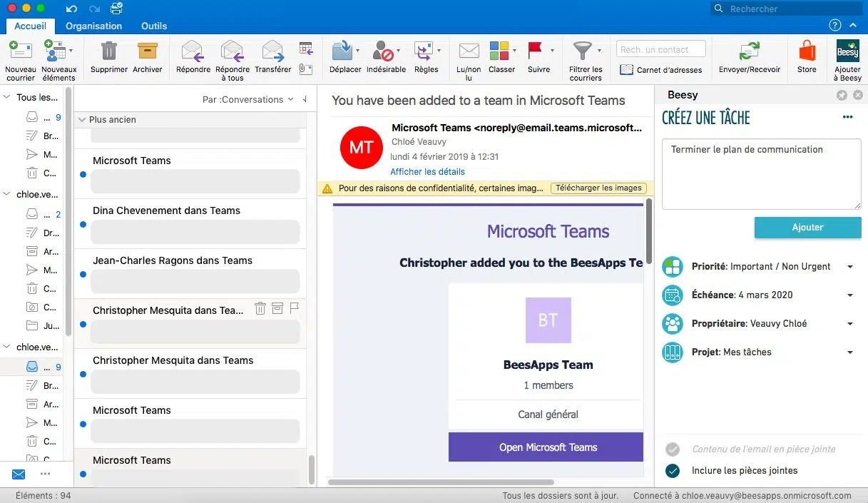868x503 pixels.
Task: Click the Envoyer/Recevoir sync icon
Action: 749,51
